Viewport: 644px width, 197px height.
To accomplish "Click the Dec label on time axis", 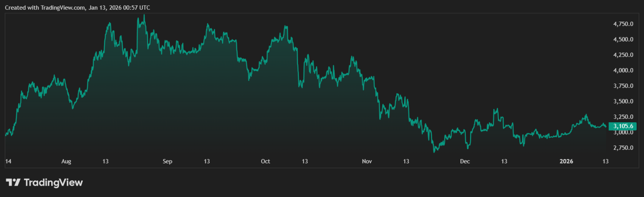I will coord(465,161).
